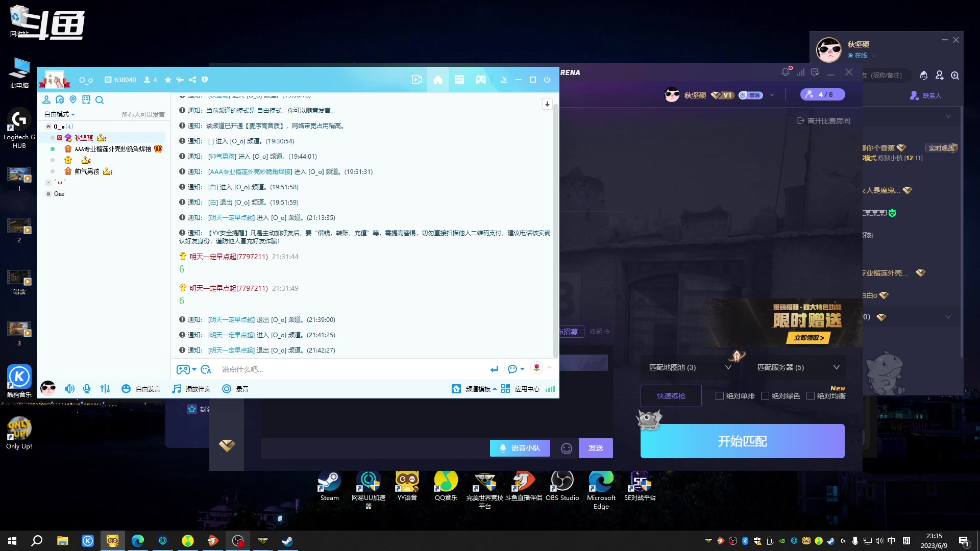The height and width of the screenshot is (551, 980).
Task: Click 离开比赛房间 leave room link
Action: (x=824, y=121)
